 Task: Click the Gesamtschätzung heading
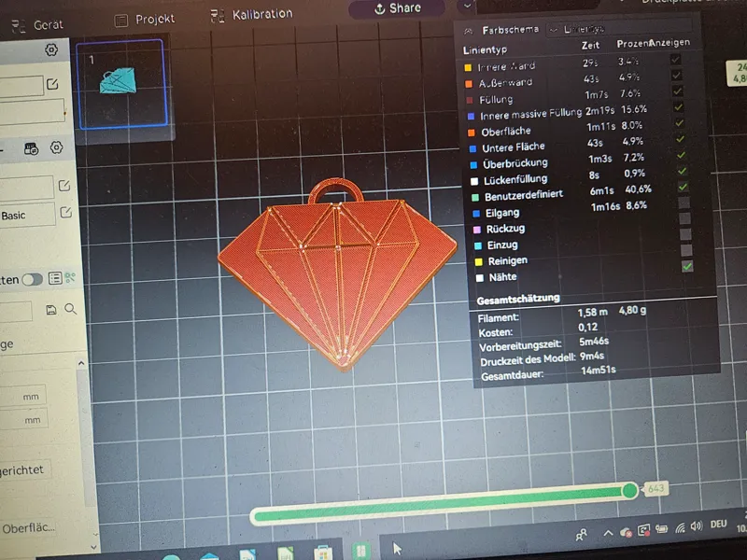click(518, 299)
